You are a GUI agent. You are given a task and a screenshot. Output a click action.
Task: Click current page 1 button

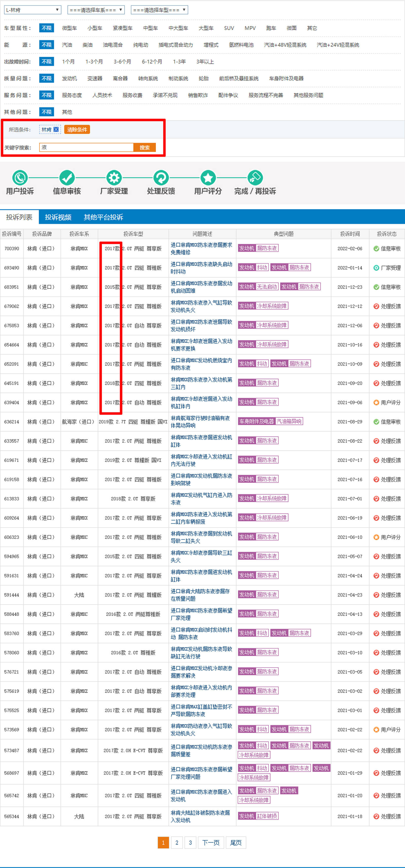(x=163, y=842)
